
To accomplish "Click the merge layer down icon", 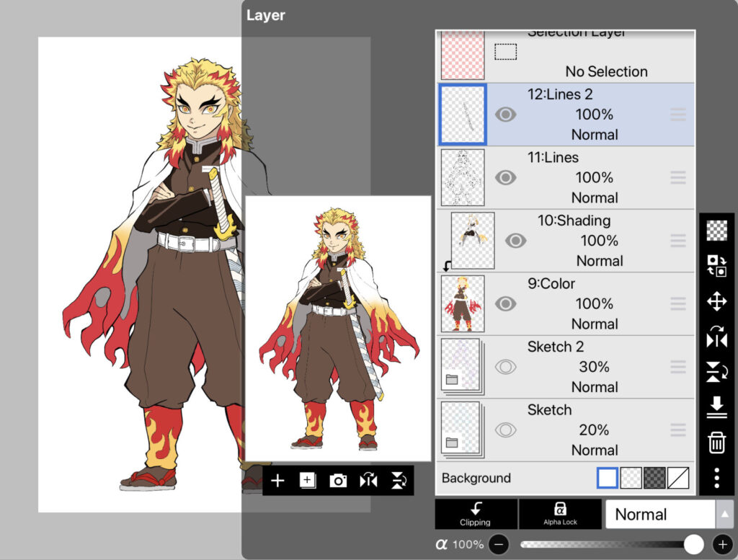I will [x=716, y=408].
